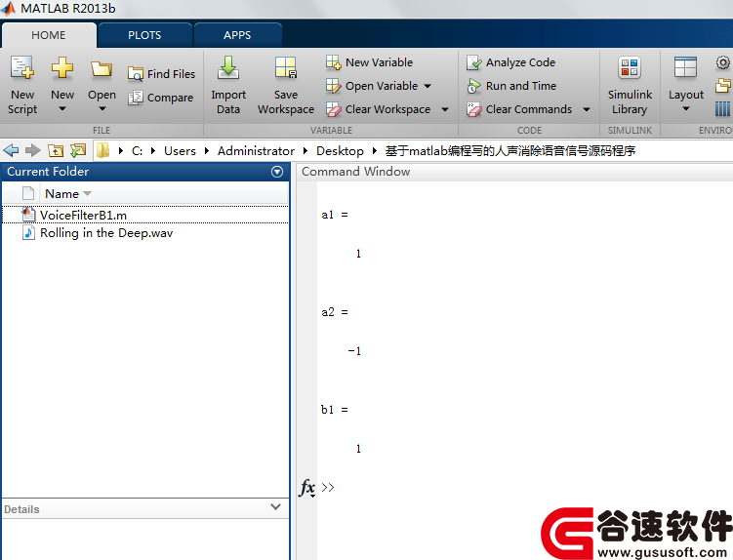Switch to the APPS tab

[237, 35]
